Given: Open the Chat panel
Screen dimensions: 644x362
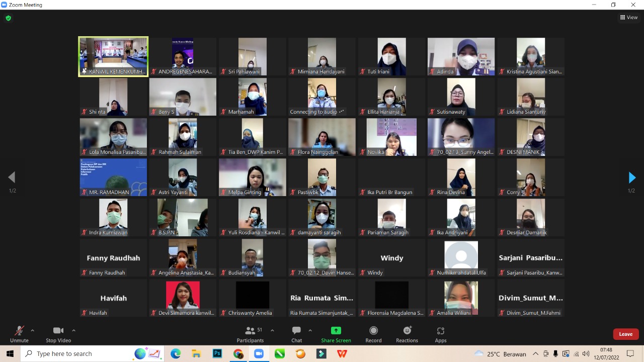Looking at the screenshot, I should 296,334.
